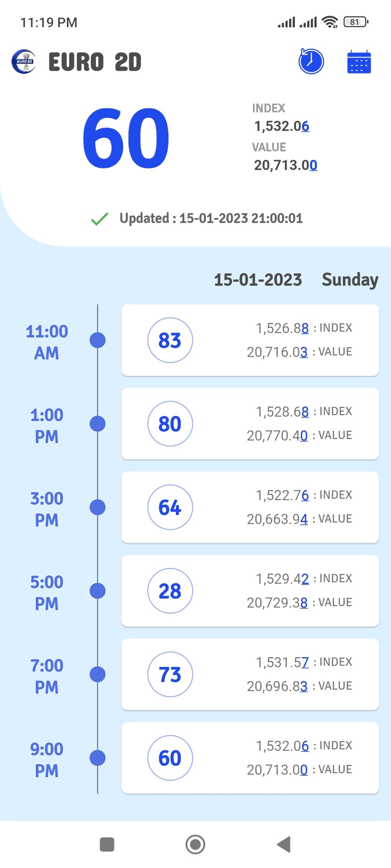The height and width of the screenshot is (868, 391).
Task: Tap the 5:00 PM time label
Action: coord(47,592)
